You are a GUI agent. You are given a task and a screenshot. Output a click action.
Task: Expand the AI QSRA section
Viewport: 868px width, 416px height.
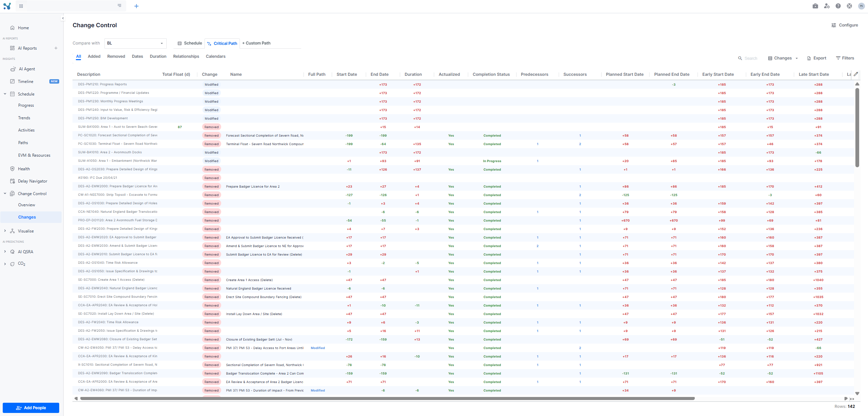coord(5,252)
